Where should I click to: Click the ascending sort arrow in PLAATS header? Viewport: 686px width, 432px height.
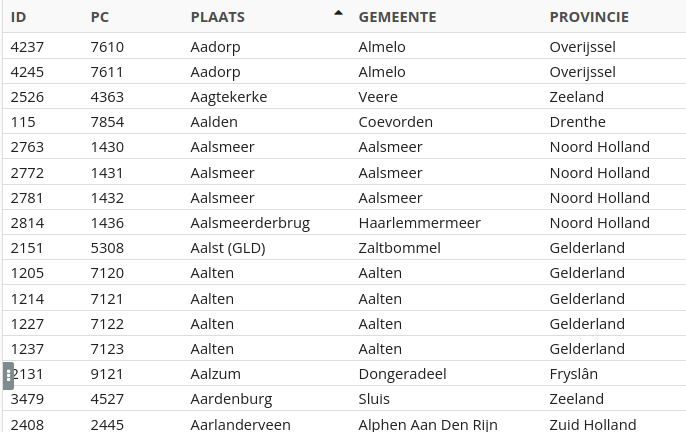(x=338, y=13)
